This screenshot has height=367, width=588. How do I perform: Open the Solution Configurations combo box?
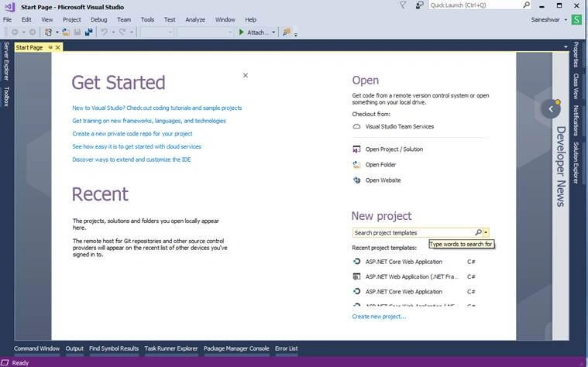click(x=156, y=33)
